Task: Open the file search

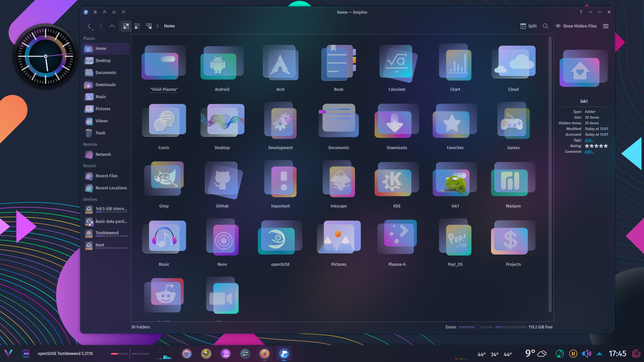Action: [x=546, y=26]
